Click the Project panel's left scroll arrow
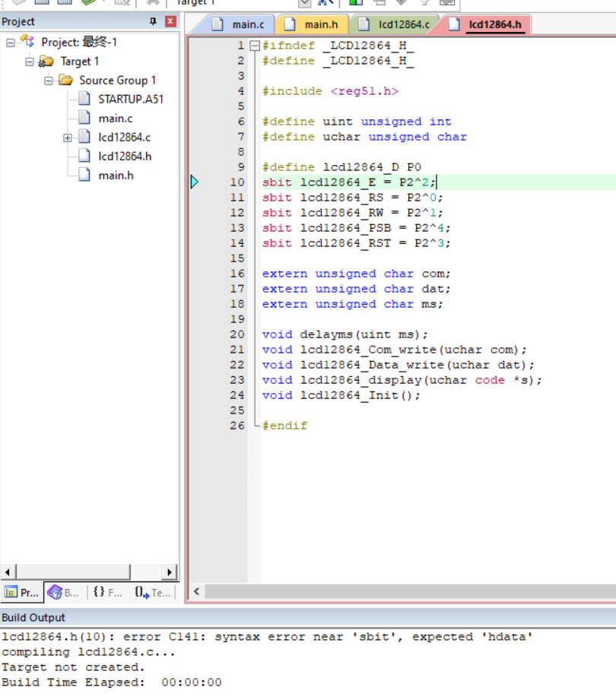Image resolution: width=616 pixels, height=700 pixels. (8, 572)
